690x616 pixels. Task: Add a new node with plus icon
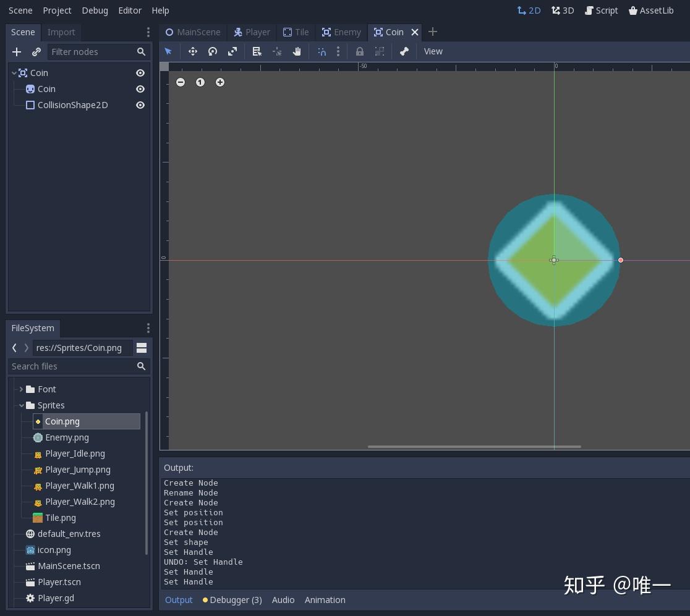[17, 52]
